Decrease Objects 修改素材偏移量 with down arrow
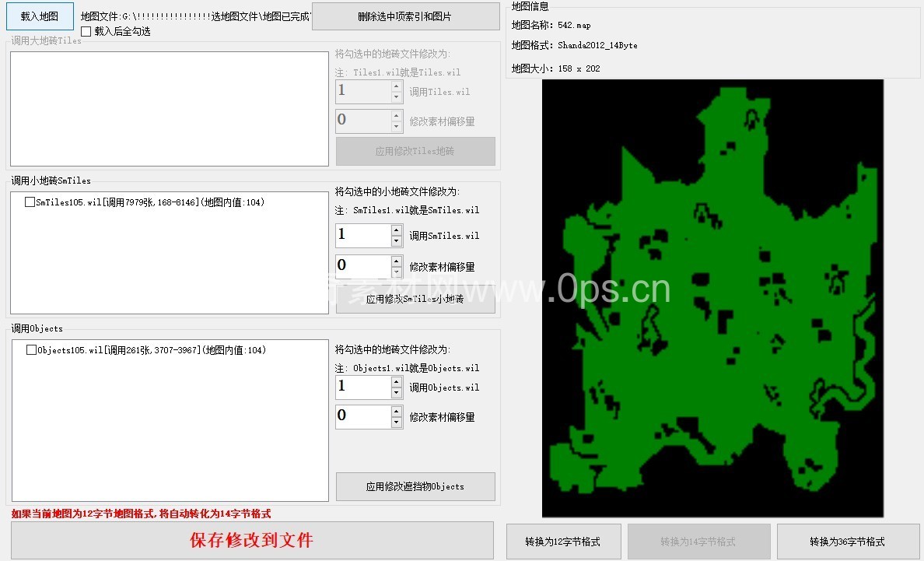Screen dimensions: 924x561 click(x=397, y=423)
